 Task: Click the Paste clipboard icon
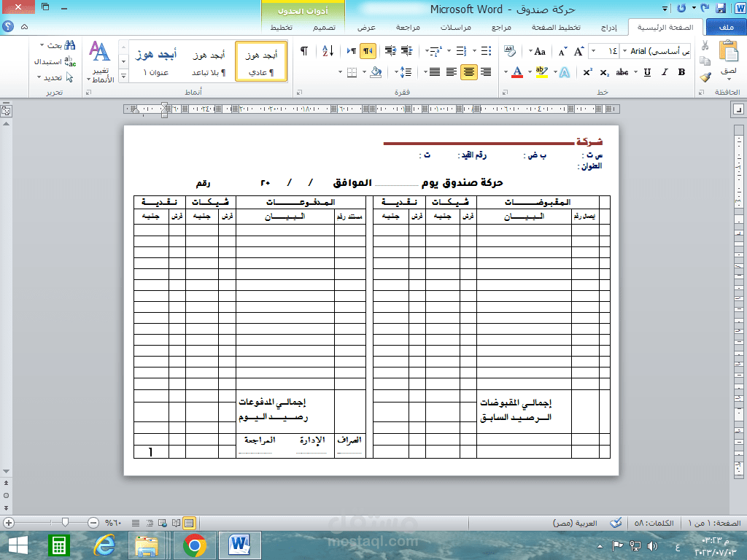[x=729, y=52]
